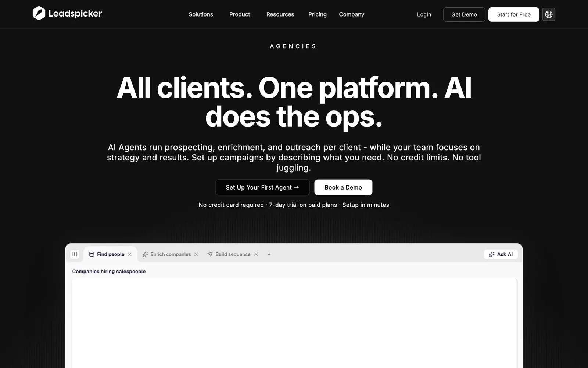Toggle the sidebar panel icon
This screenshot has height=368, width=588.
click(x=75, y=254)
